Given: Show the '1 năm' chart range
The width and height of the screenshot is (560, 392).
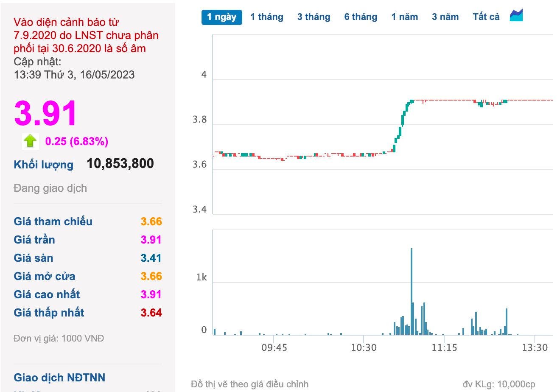Looking at the screenshot, I should point(405,17).
